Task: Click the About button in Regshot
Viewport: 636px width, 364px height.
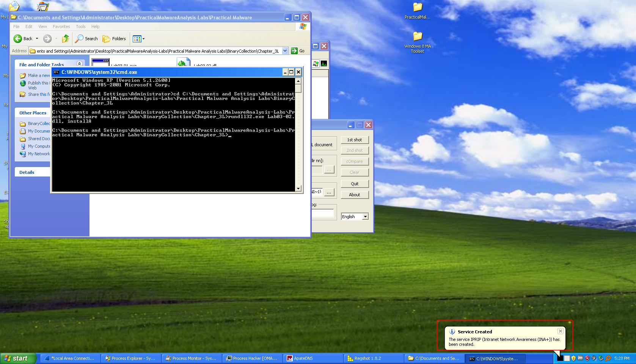Action: [x=355, y=195]
